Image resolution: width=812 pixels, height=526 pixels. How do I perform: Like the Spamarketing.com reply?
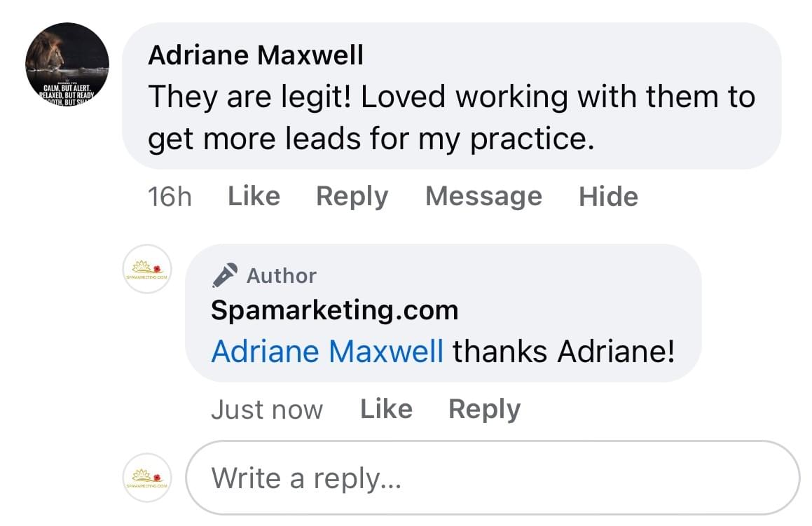pos(386,409)
